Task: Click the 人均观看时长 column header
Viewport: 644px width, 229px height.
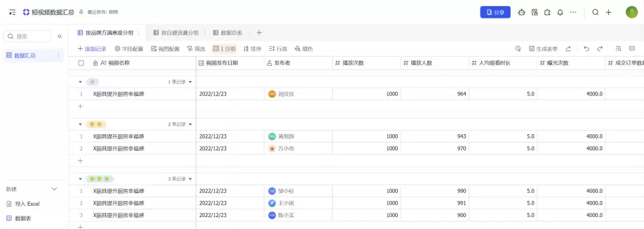Action: pos(503,63)
